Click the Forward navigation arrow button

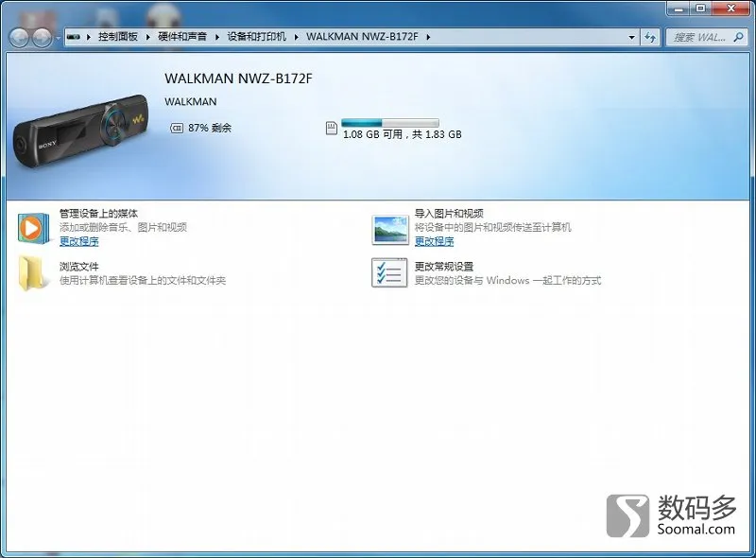tap(42, 37)
